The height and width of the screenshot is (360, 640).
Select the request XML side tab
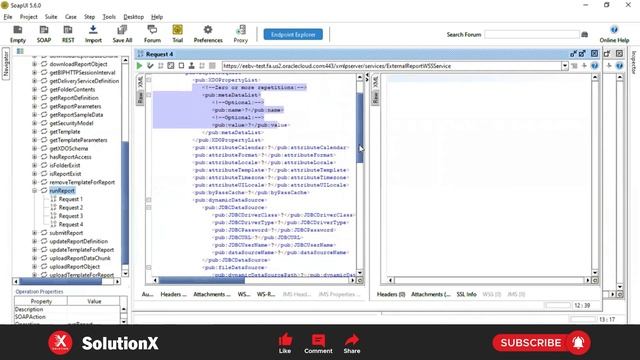140,82
